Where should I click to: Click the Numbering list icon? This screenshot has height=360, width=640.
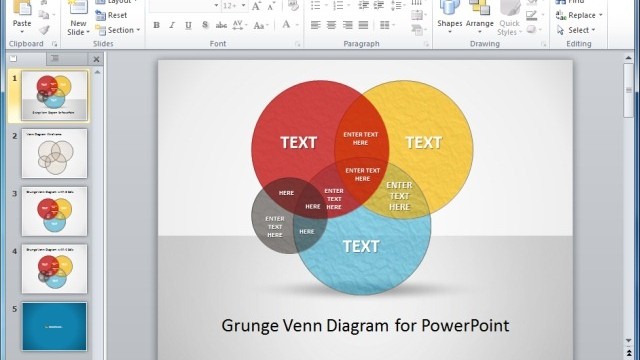pyautogui.click(x=338, y=5)
